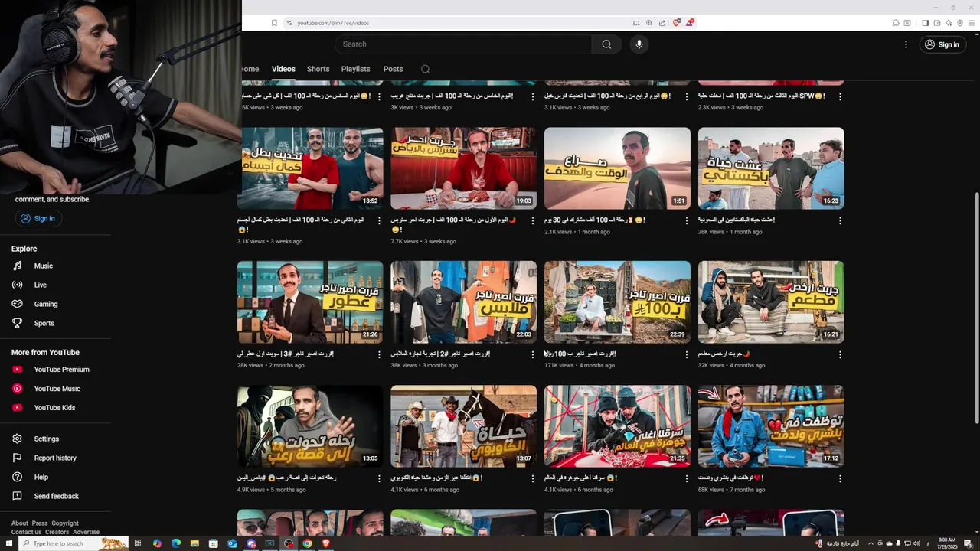Click the Advertise footer link
This screenshot has width=980, height=551.
pos(86,532)
